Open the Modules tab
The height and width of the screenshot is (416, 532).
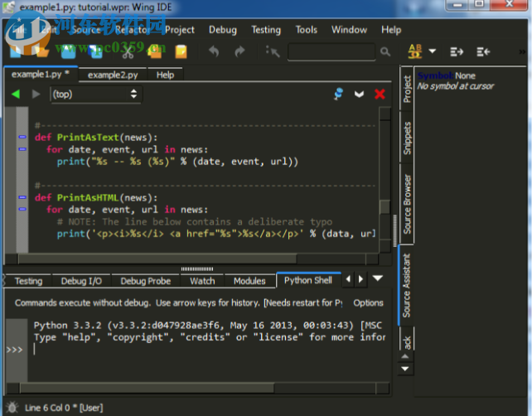tap(249, 281)
